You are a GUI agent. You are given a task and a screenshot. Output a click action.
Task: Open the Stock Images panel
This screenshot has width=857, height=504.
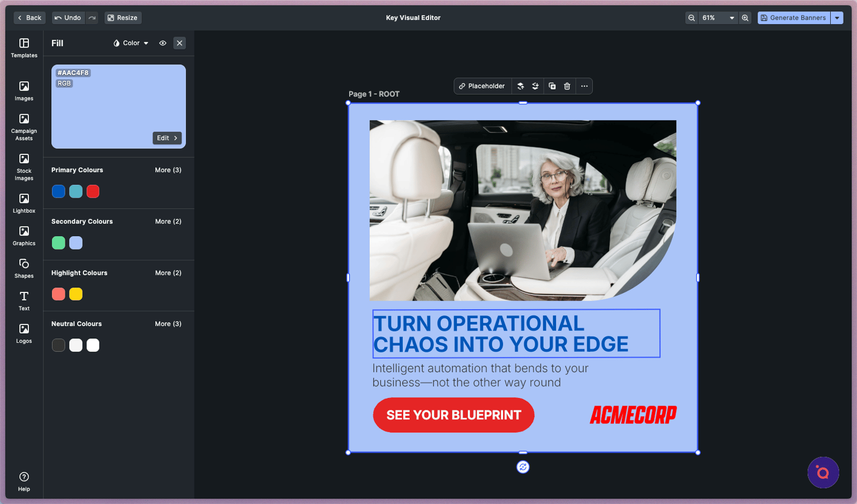click(24, 167)
